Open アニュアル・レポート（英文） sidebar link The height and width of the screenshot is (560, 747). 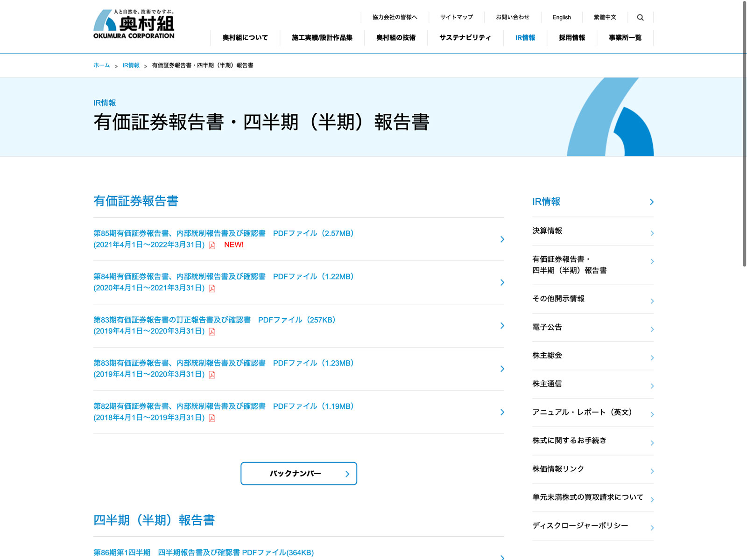(x=582, y=412)
